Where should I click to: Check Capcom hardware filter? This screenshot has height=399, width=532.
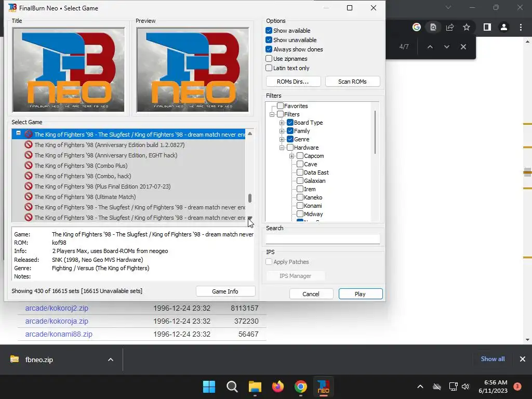pos(300,156)
